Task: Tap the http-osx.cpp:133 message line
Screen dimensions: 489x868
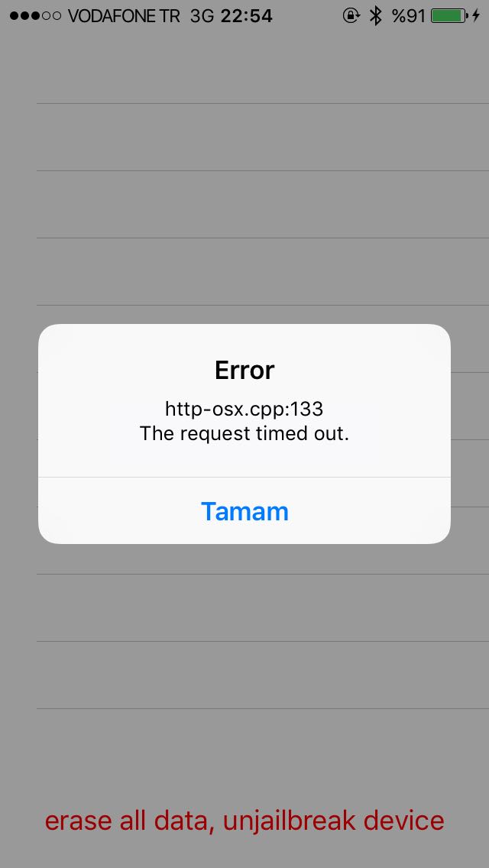Action: (x=244, y=409)
